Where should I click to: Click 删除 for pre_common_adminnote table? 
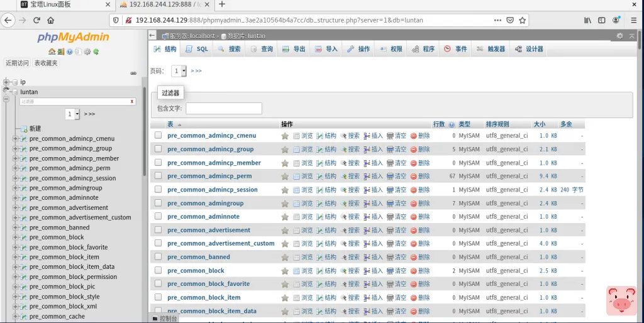coord(420,217)
